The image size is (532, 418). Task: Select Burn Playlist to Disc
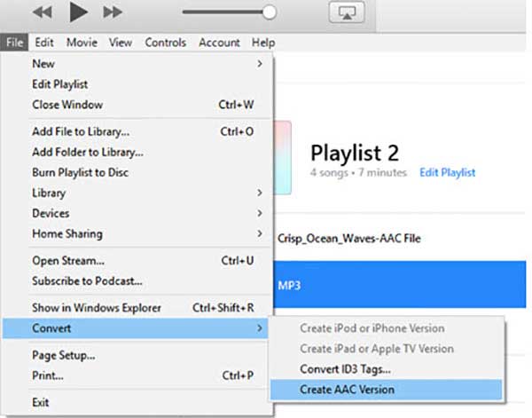coord(136,172)
